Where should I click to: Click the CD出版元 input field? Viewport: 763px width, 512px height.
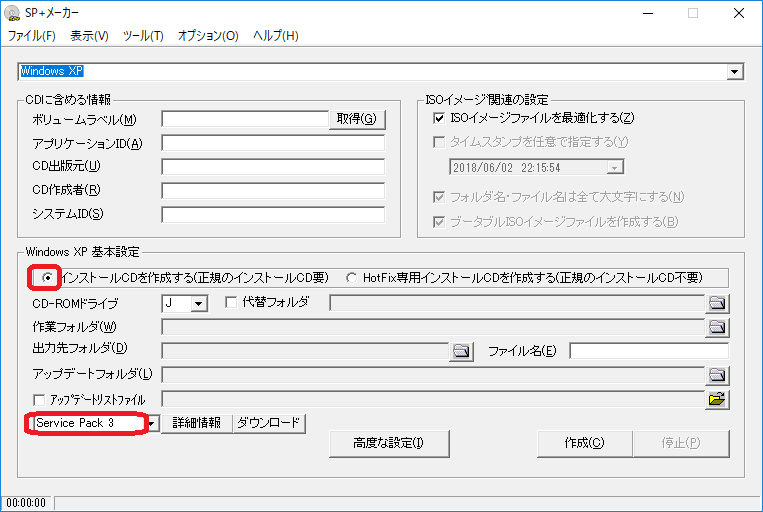click(x=273, y=166)
